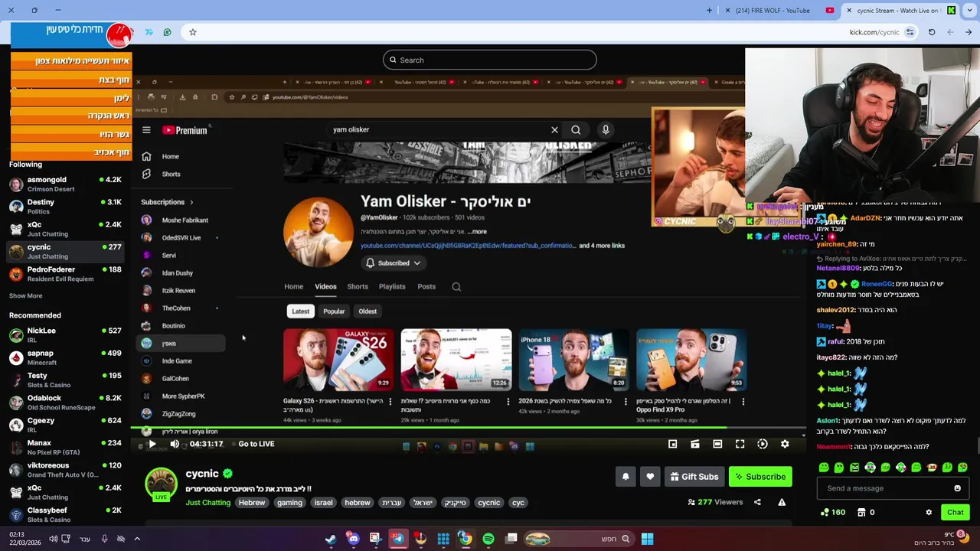Click the cycnic channel avatar with LIVE badge
Viewport: 980px width, 551px height.
point(161,484)
